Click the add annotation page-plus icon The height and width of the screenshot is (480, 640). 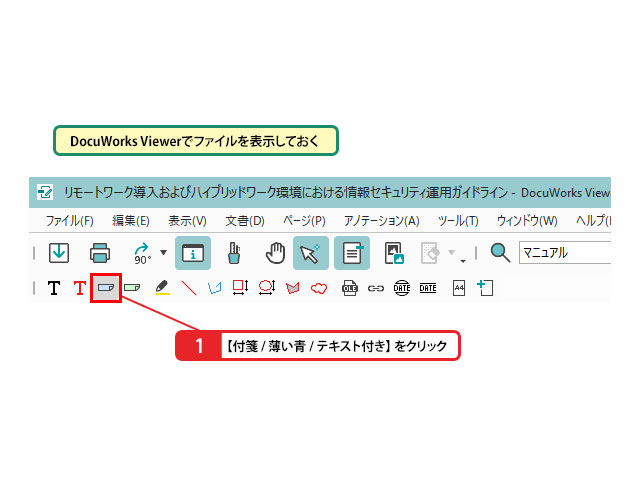point(485,287)
